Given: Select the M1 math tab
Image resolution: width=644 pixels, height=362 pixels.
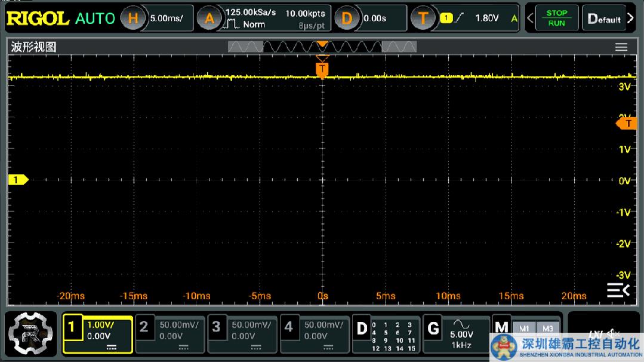Looking at the screenshot, I should (x=524, y=328).
